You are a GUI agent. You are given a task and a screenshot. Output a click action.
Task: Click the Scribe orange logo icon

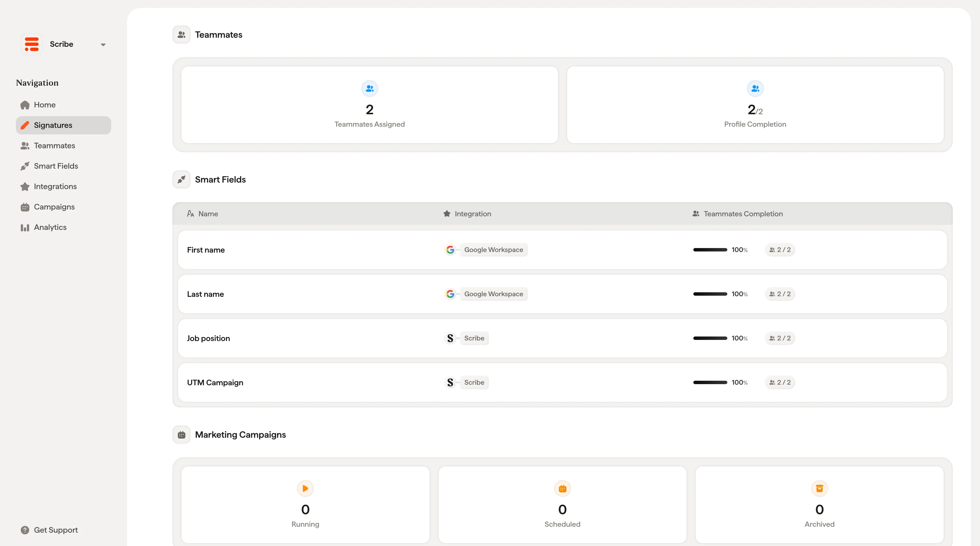[x=32, y=44]
